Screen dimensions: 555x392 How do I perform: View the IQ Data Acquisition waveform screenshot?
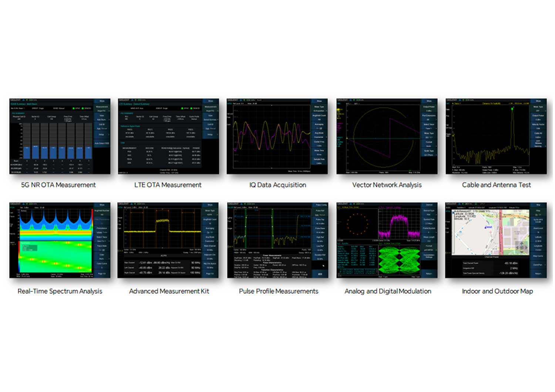(277, 136)
